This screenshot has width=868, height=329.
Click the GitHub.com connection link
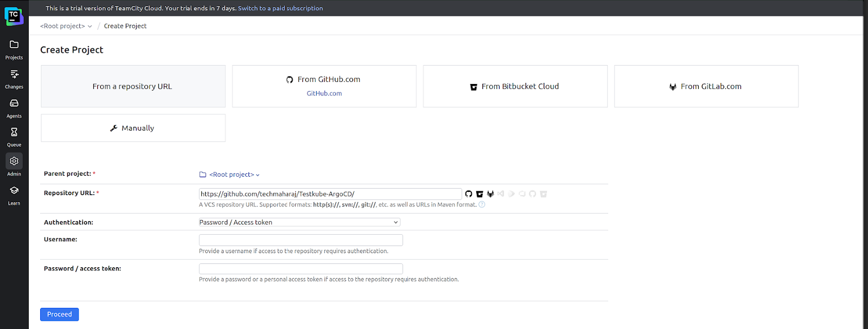tap(324, 93)
